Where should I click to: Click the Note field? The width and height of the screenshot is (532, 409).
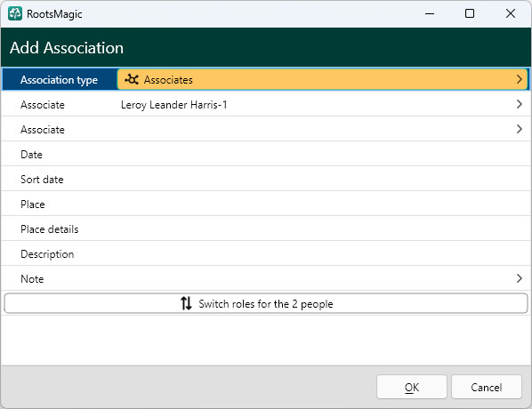coord(266,278)
